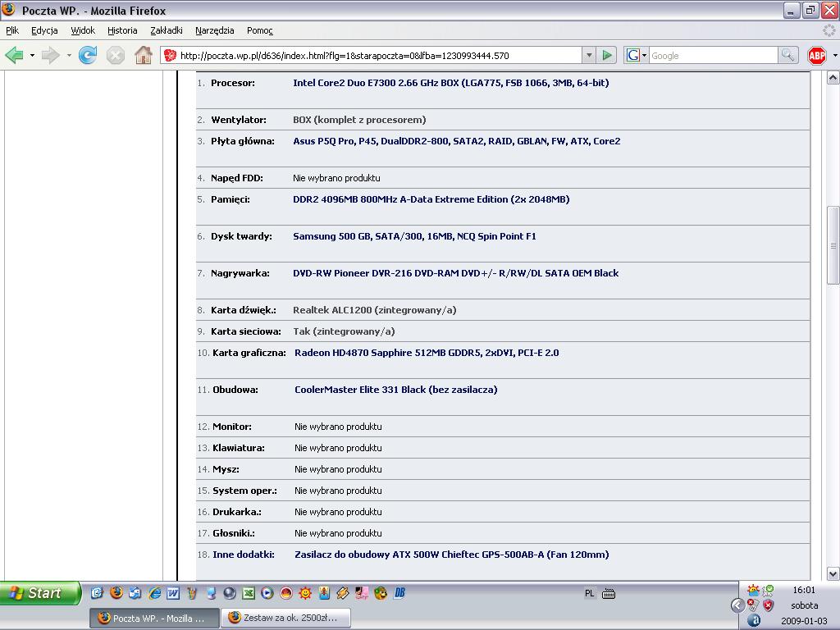The height and width of the screenshot is (630, 840).
Task: Open the Adblock Plus icon
Action: pos(816,56)
